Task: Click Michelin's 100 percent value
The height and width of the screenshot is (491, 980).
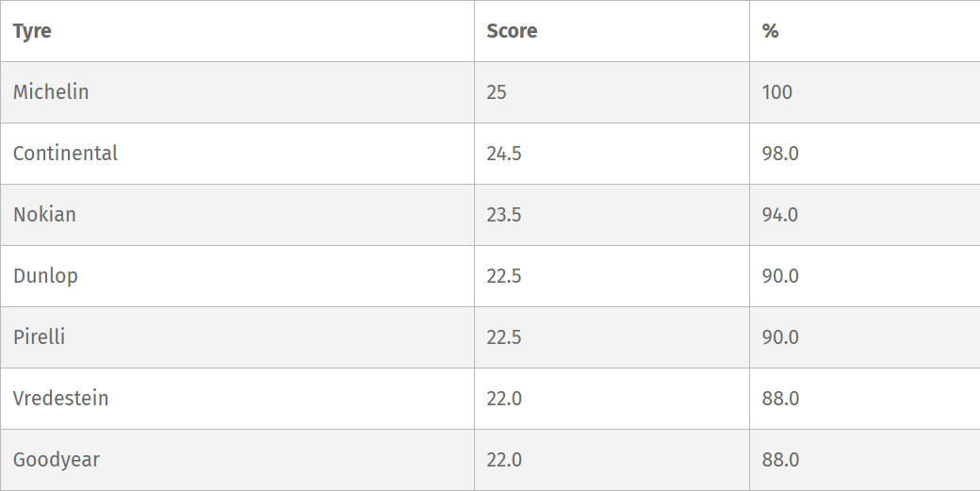Action: tap(777, 92)
